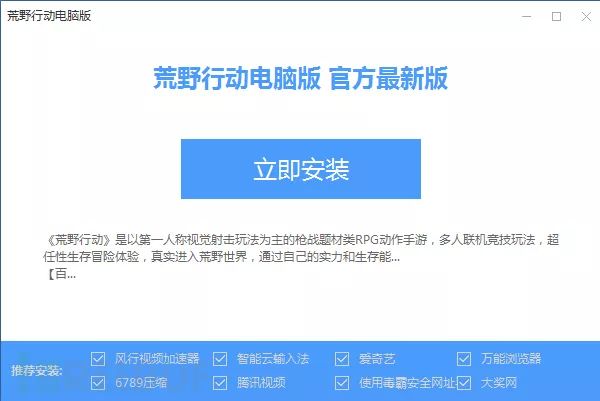600x401 pixels.
Task: Untick the 爱奇艺 checkbox box
Action: 342,359
